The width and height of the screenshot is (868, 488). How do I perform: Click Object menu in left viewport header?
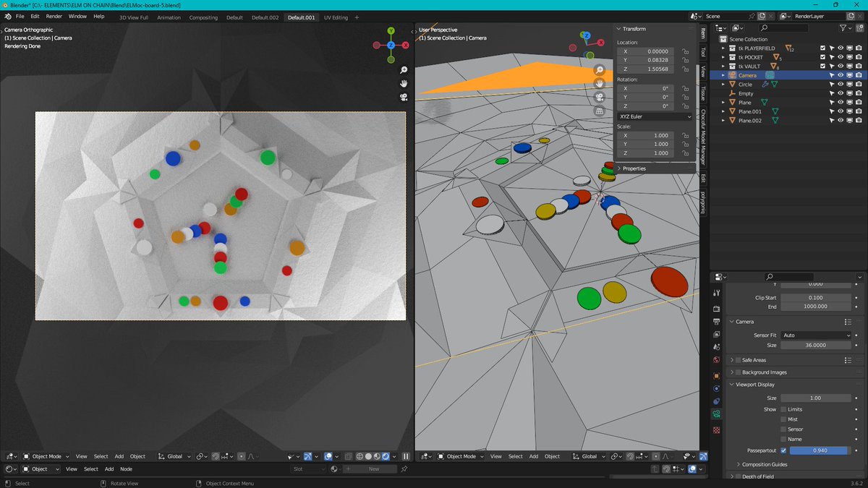point(137,456)
